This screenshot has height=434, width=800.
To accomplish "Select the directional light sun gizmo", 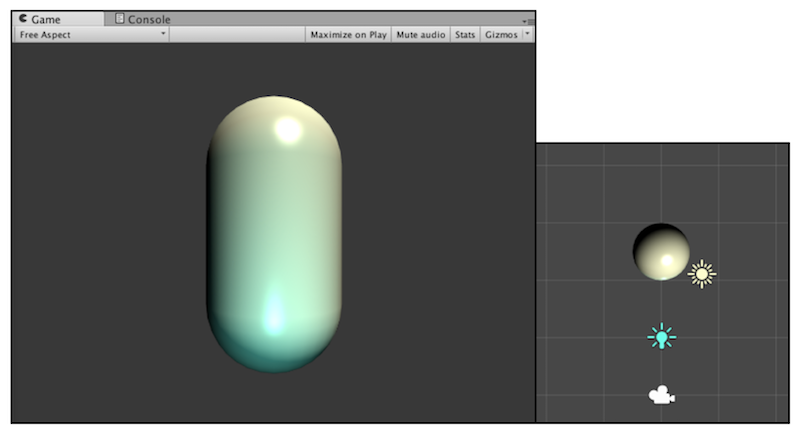I will (702, 274).
